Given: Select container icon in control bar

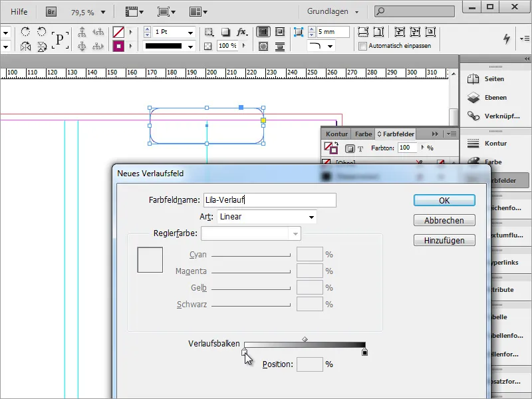Looking at the screenshot, I should (82, 32).
